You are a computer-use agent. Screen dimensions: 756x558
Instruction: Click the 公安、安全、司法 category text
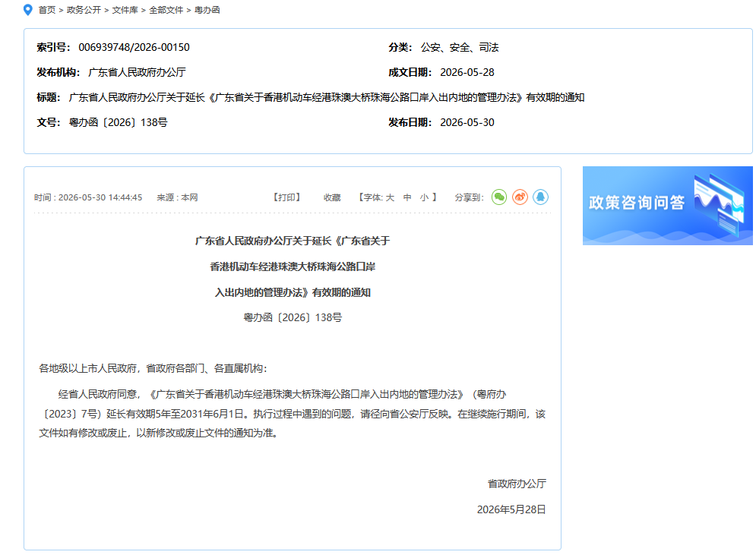tap(460, 47)
